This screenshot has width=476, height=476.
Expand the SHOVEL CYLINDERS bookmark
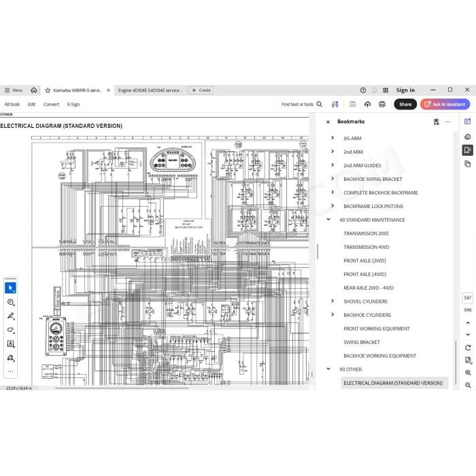333,301
